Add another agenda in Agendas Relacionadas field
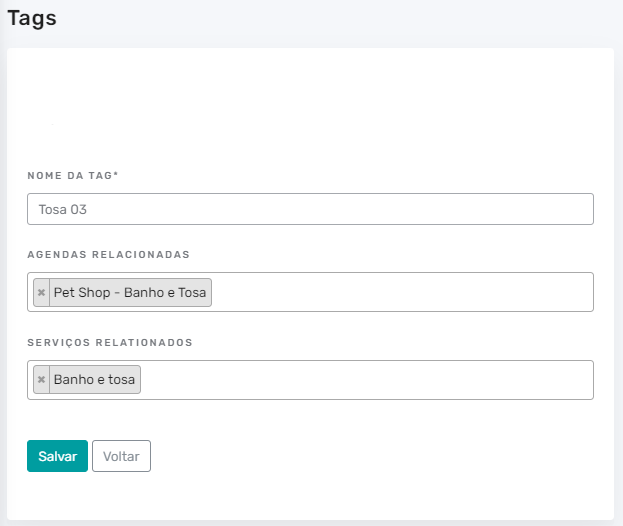623x526 pixels. pos(401,292)
